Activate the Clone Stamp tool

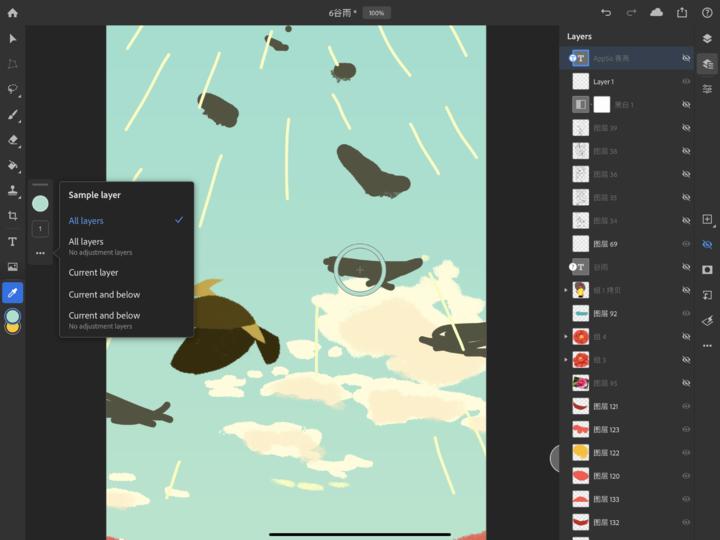[13, 191]
